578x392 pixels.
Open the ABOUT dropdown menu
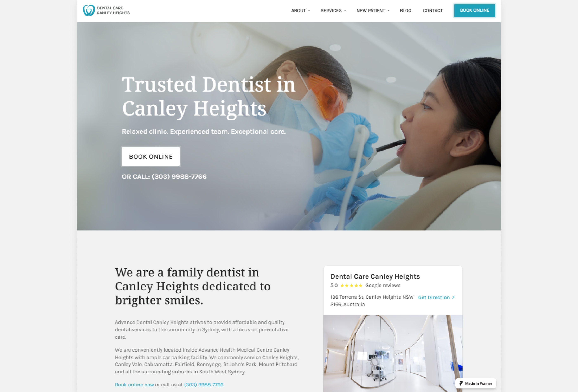(301, 11)
